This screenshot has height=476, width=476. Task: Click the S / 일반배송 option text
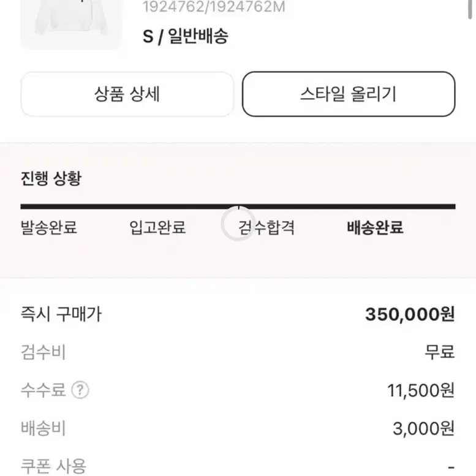point(186,36)
